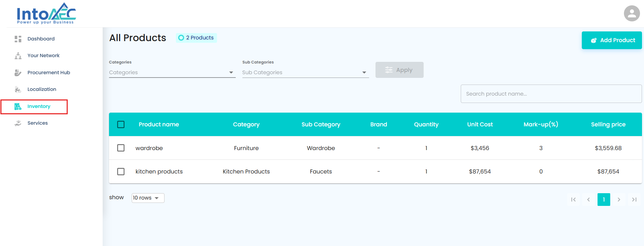Screen dimensions: 644x246
Task: Open the user profile avatar
Action: click(x=632, y=13)
